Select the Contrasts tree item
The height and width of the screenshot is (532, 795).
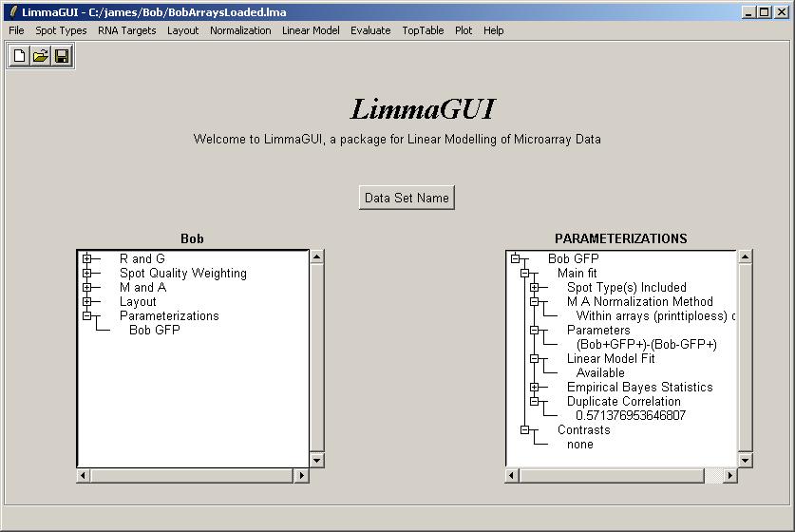tap(583, 429)
